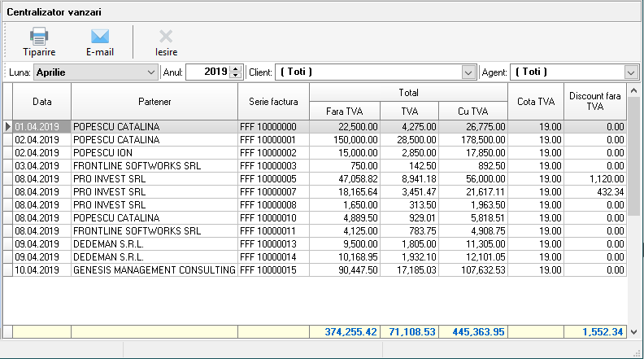Click the Discount fara TVA header
Screen dimensions: 644x359
[595, 102]
